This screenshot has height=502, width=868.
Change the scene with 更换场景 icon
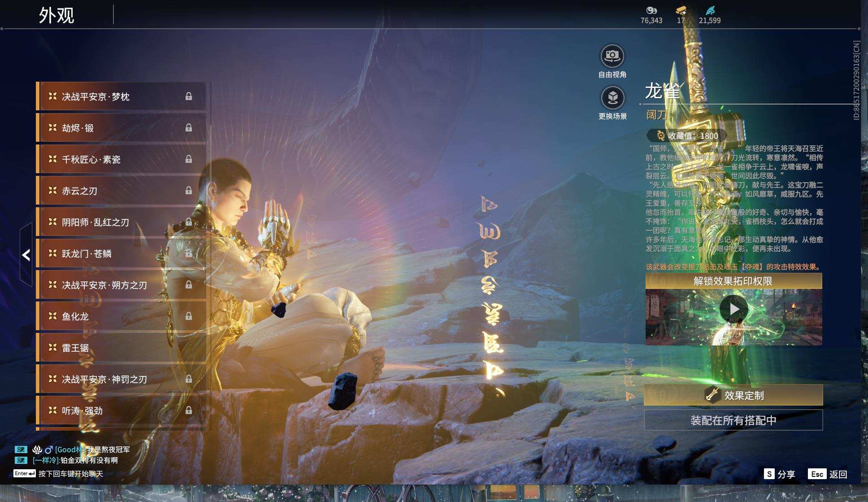[612, 98]
